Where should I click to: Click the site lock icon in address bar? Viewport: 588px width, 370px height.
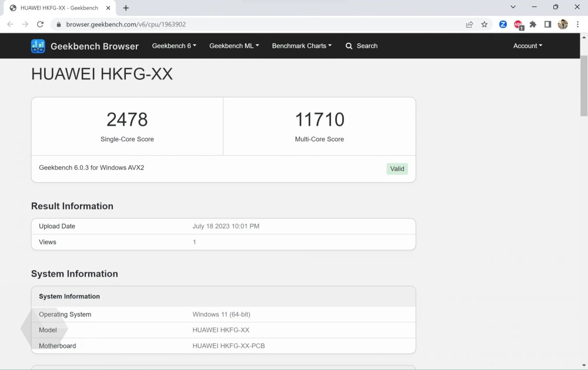(x=58, y=25)
